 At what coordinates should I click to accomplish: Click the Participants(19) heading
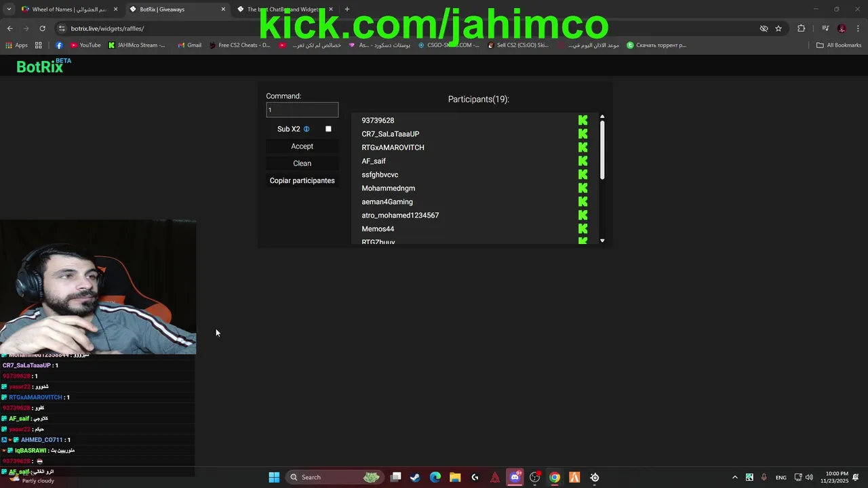478,99
